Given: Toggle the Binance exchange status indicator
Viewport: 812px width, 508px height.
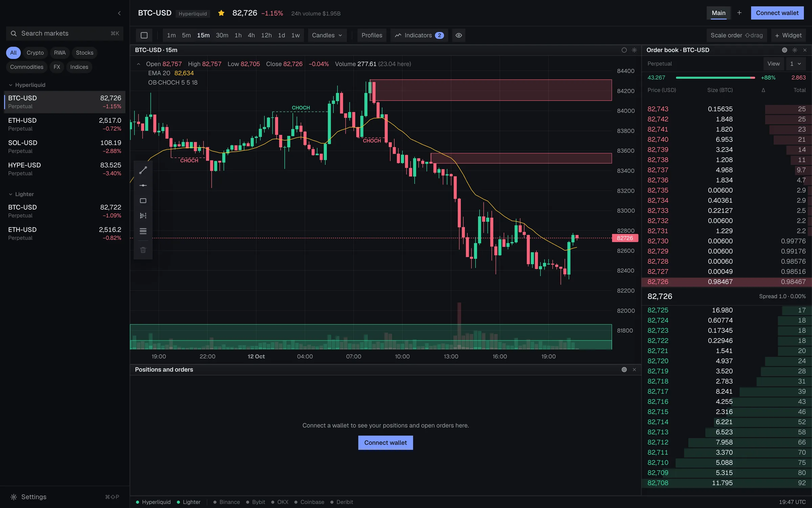Looking at the screenshot, I should click(226, 502).
